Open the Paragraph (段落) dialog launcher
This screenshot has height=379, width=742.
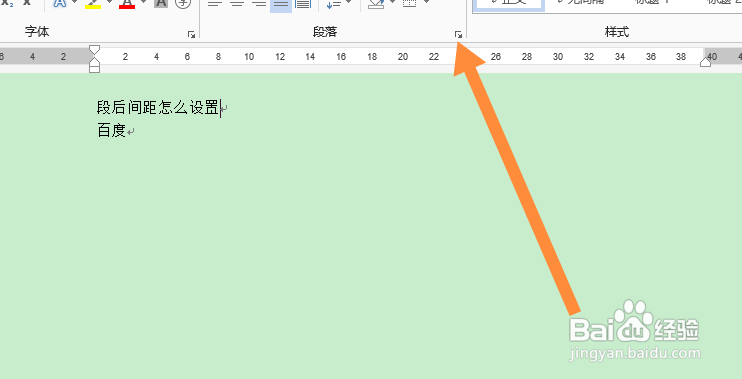(458, 35)
